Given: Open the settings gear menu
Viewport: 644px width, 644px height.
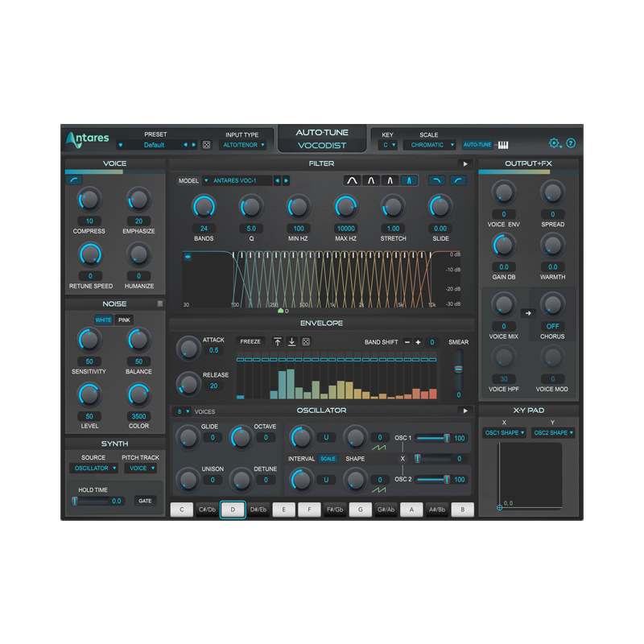Looking at the screenshot, I should (x=555, y=143).
